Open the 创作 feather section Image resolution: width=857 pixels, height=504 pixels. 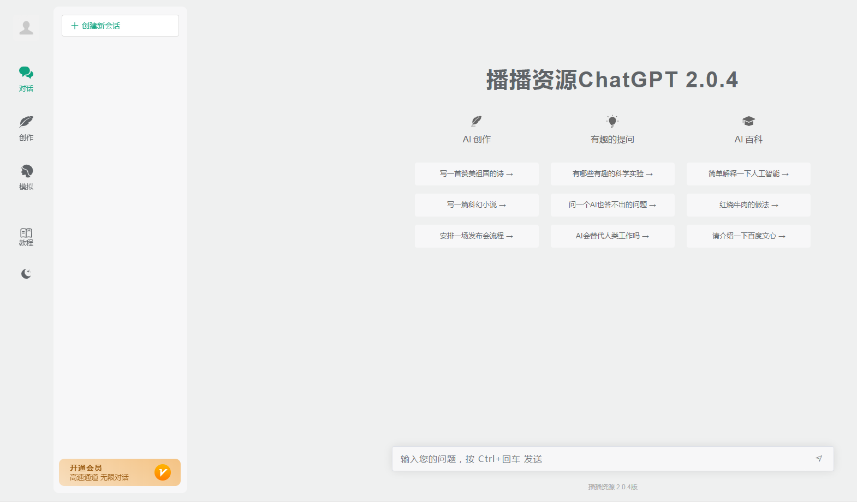pos(26,128)
